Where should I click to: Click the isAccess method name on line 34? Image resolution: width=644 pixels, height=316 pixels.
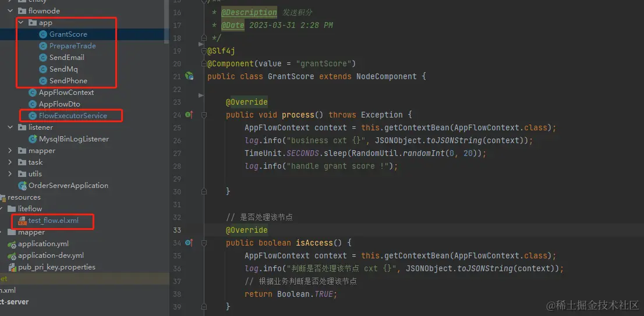click(314, 243)
